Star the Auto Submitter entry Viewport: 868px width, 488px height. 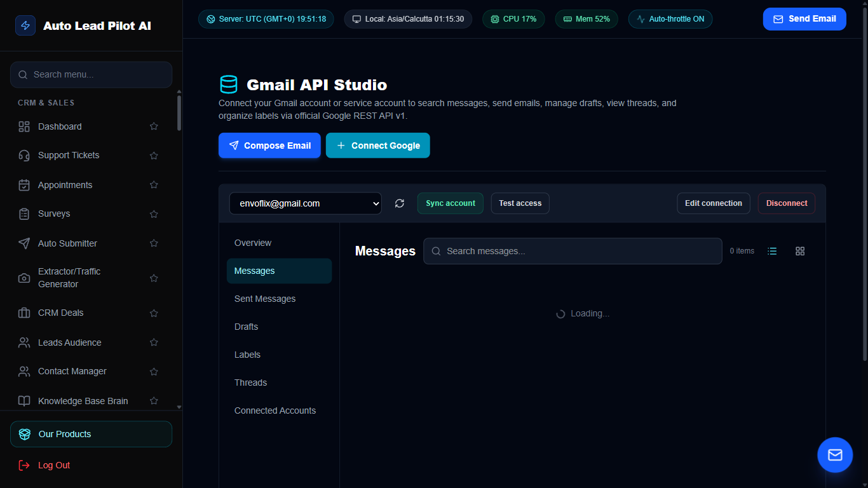coord(154,243)
